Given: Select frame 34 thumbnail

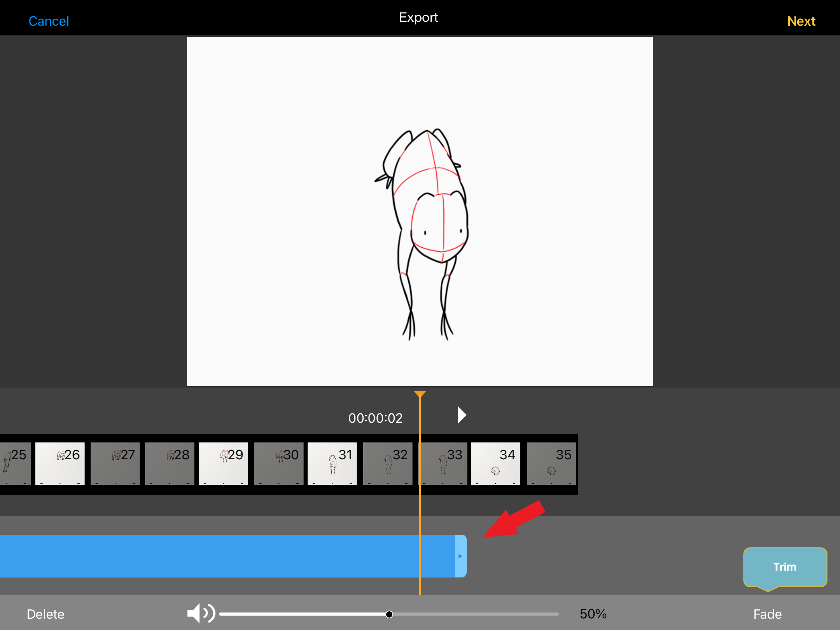Looking at the screenshot, I should pyautogui.click(x=495, y=464).
